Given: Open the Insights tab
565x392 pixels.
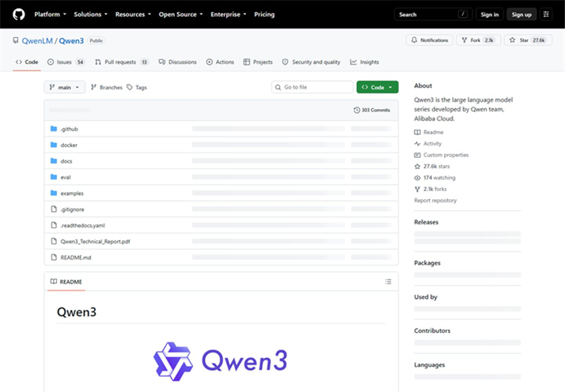Looking at the screenshot, I should [x=365, y=62].
